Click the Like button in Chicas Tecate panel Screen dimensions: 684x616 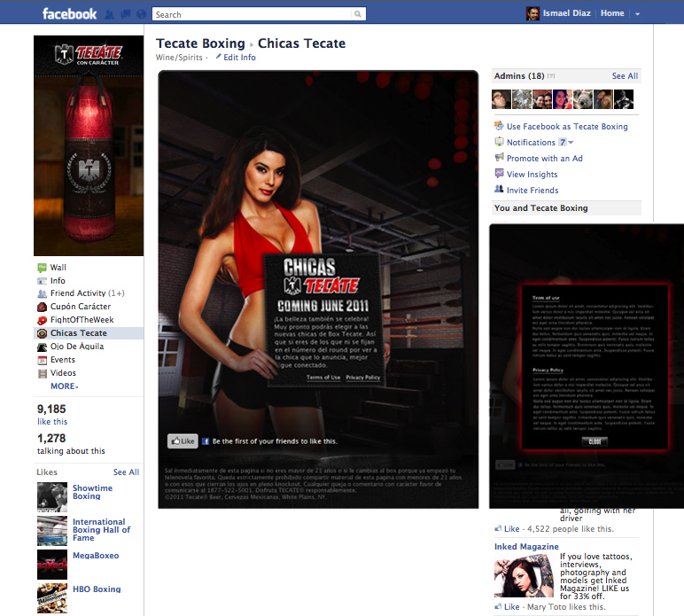tap(183, 441)
